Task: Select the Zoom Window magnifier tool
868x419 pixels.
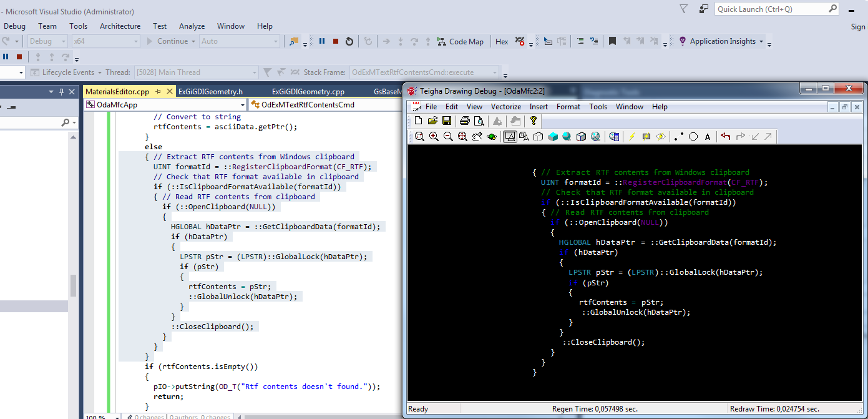Action: [x=419, y=137]
